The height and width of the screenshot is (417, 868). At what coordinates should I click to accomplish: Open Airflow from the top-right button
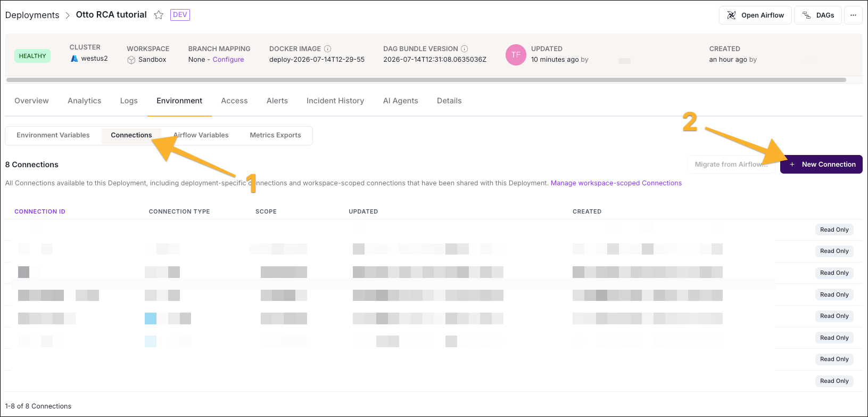755,15
